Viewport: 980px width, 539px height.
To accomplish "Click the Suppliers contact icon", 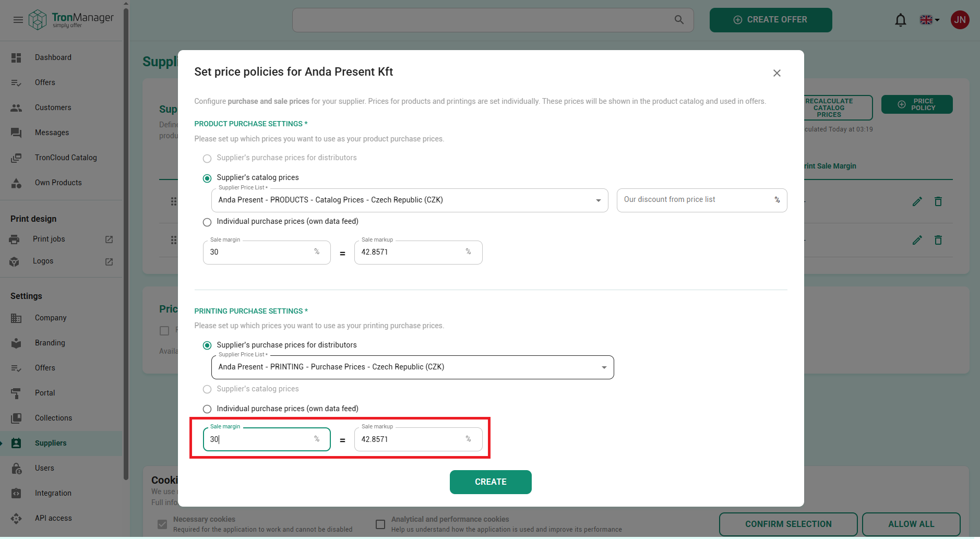I will click(16, 443).
